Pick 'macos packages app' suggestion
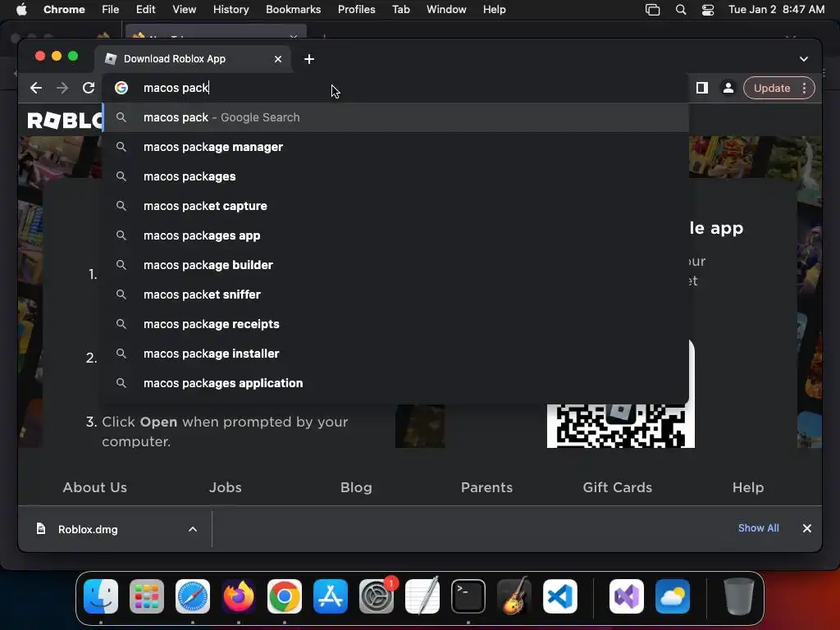This screenshot has height=630, width=840. coord(396,235)
